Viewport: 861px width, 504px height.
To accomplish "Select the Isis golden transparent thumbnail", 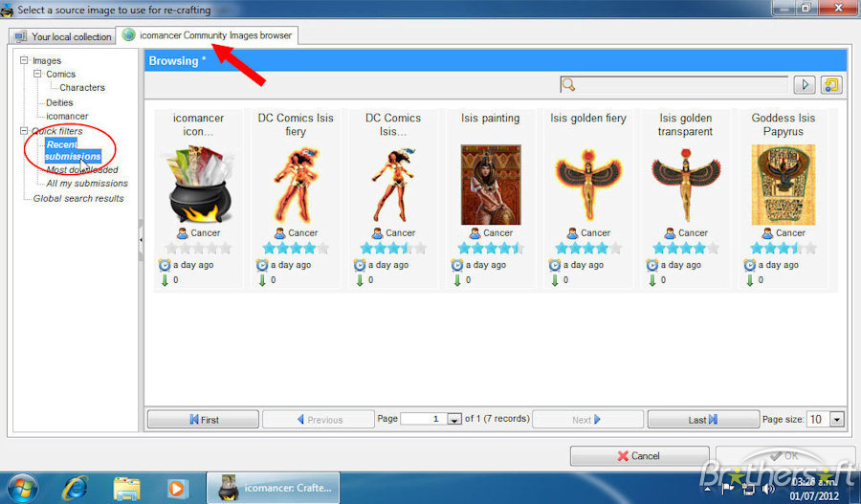I will (x=685, y=186).
